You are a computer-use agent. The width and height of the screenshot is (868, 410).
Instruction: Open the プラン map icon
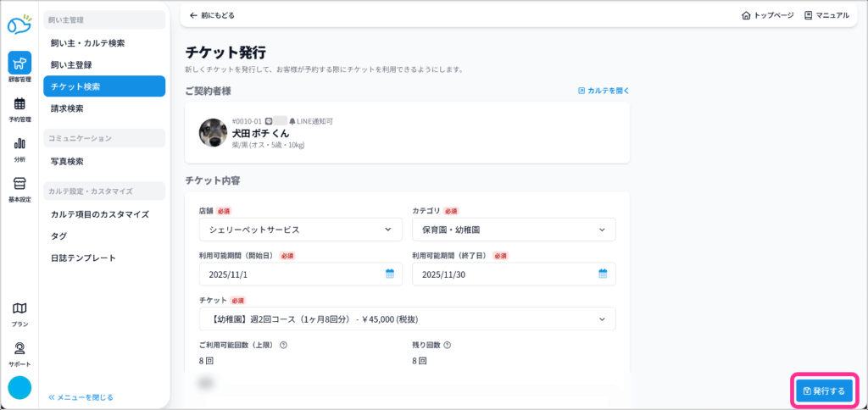pyautogui.click(x=19, y=312)
